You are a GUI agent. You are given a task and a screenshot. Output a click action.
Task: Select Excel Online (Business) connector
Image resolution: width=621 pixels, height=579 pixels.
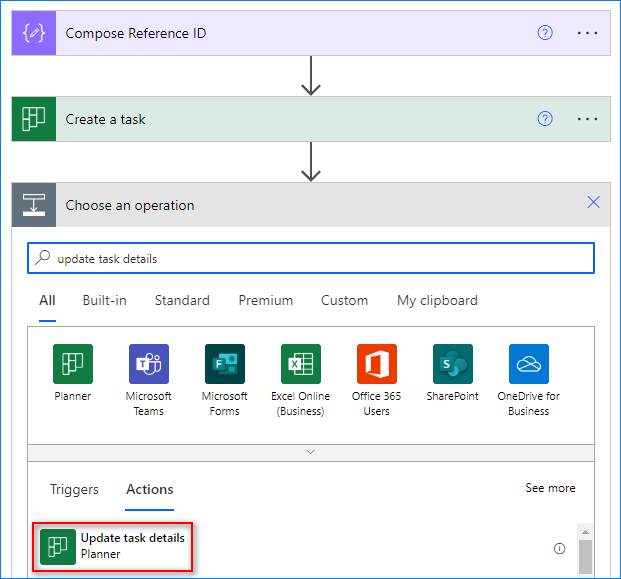(x=300, y=364)
